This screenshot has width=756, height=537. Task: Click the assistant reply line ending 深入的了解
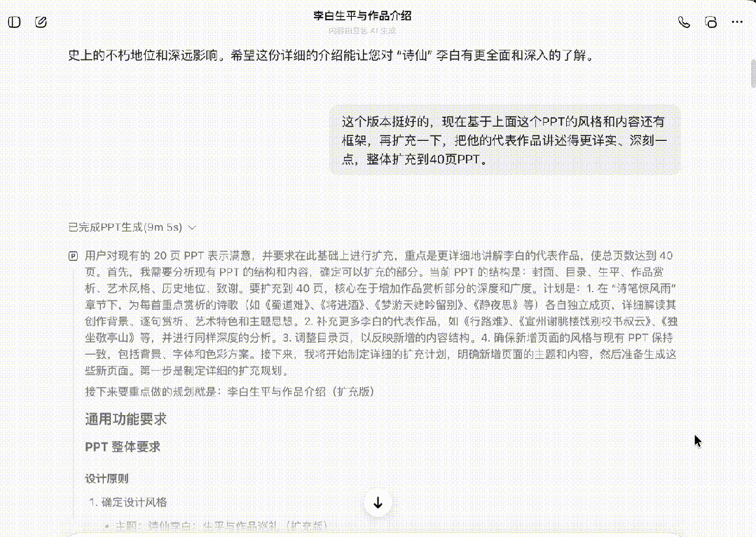click(x=331, y=55)
